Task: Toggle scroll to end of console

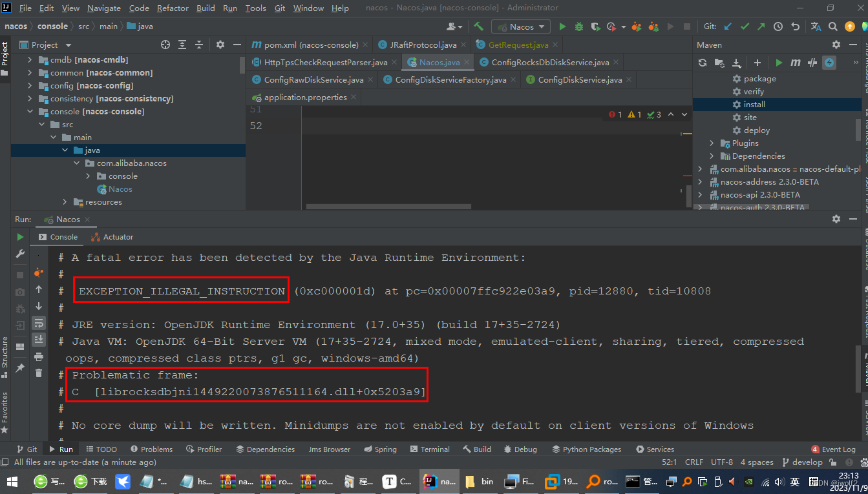Action: coord(39,340)
